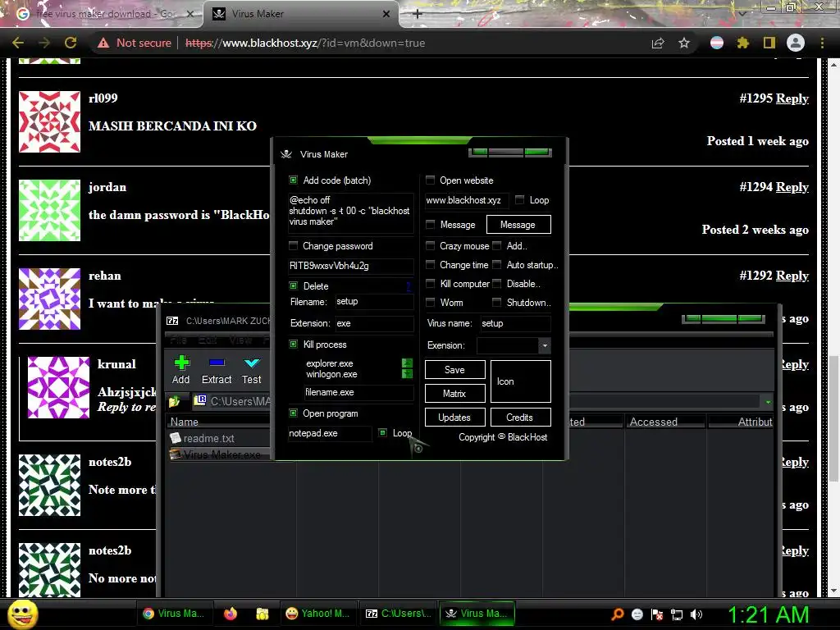Image resolution: width=840 pixels, height=630 pixels.
Task: Click the filename.exe input field
Action: pyautogui.click(x=358, y=392)
